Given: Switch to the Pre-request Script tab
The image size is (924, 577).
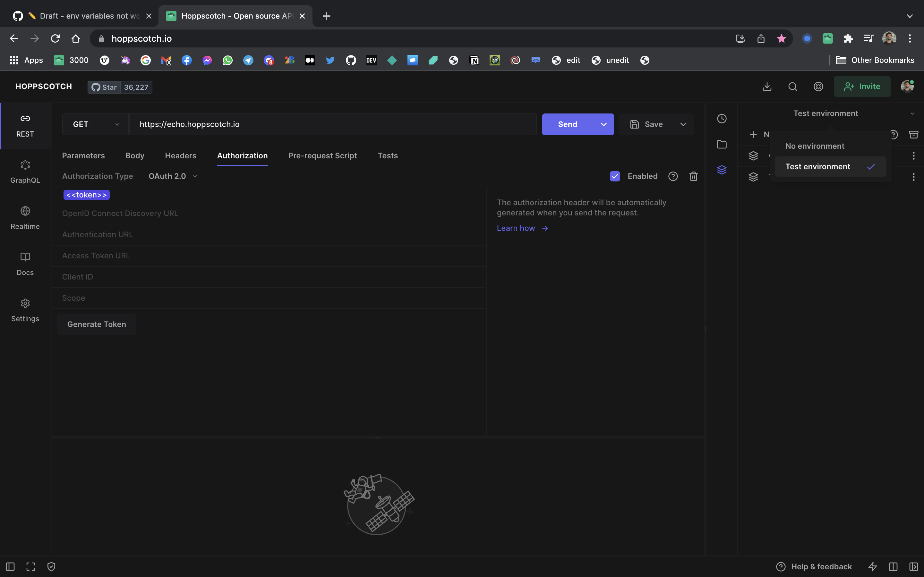Looking at the screenshot, I should pos(322,156).
